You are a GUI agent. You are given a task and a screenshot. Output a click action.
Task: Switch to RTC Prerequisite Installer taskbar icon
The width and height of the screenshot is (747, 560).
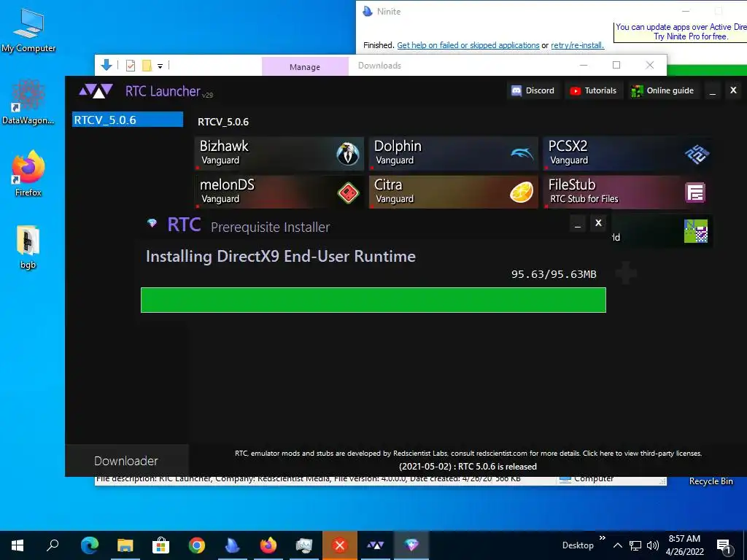411,545
